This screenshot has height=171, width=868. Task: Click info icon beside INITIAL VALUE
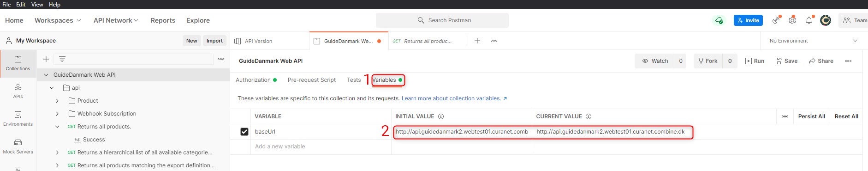click(x=441, y=116)
